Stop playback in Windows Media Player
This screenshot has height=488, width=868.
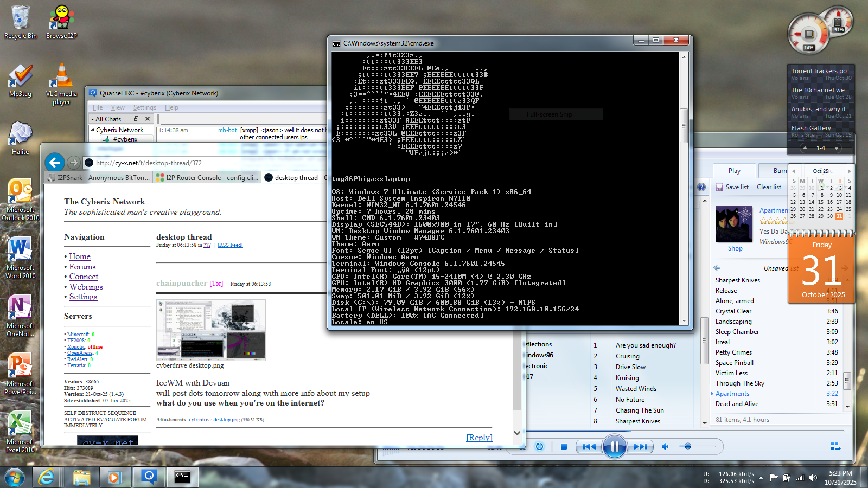click(564, 447)
